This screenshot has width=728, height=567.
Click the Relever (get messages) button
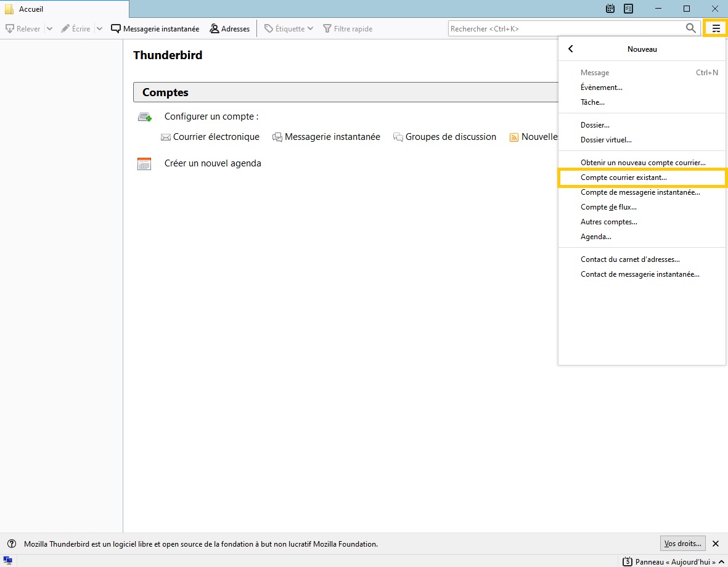click(23, 29)
